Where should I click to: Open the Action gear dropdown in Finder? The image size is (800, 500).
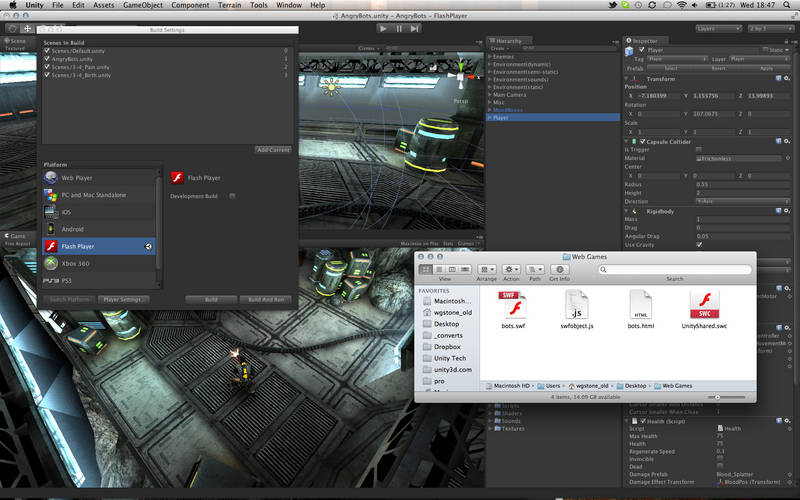pyautogui.click(x=511, y=269)
